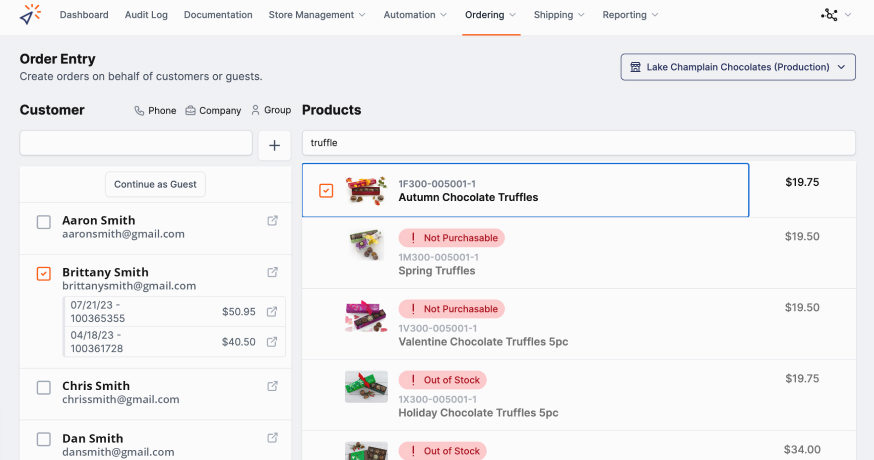
Task: Filter customers by Company
Action: [x=213, y=111]
